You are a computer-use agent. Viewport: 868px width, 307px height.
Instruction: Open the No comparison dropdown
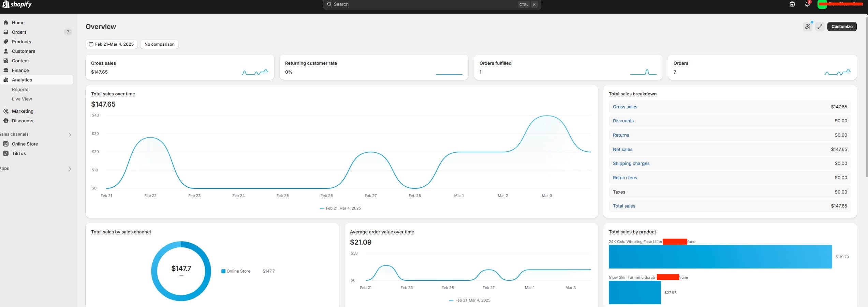click(x=159, y=44)
